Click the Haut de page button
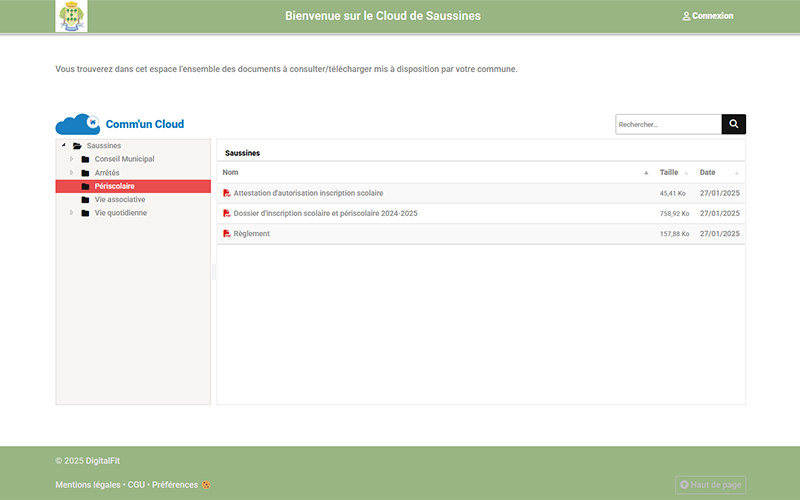 point(711,485)
